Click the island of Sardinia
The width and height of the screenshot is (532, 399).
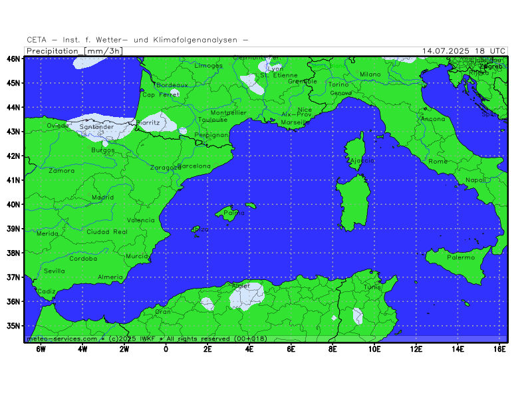point(354,203)
